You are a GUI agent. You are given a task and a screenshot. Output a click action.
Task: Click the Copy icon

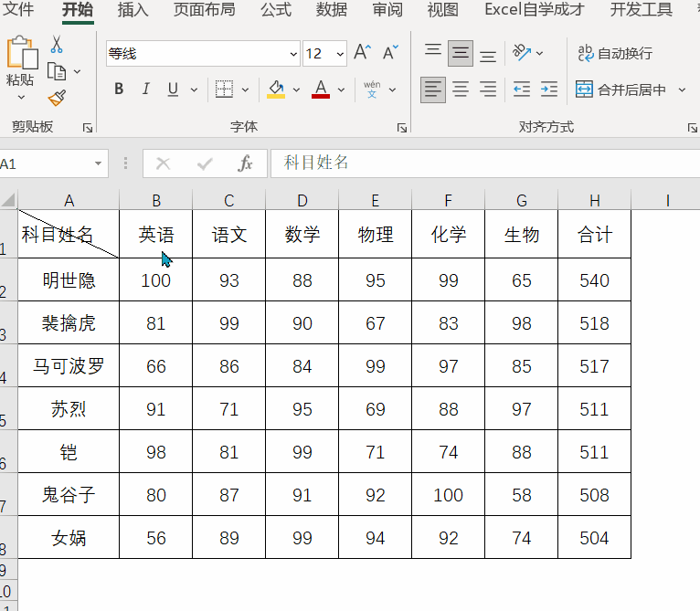click(57, 71)
